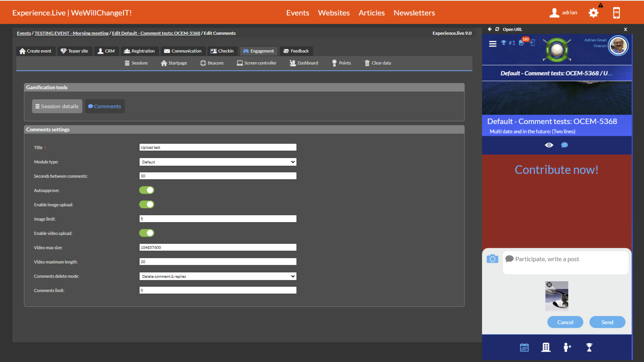
Task: Open the adrian user account menu
Action: click(563, 13)
